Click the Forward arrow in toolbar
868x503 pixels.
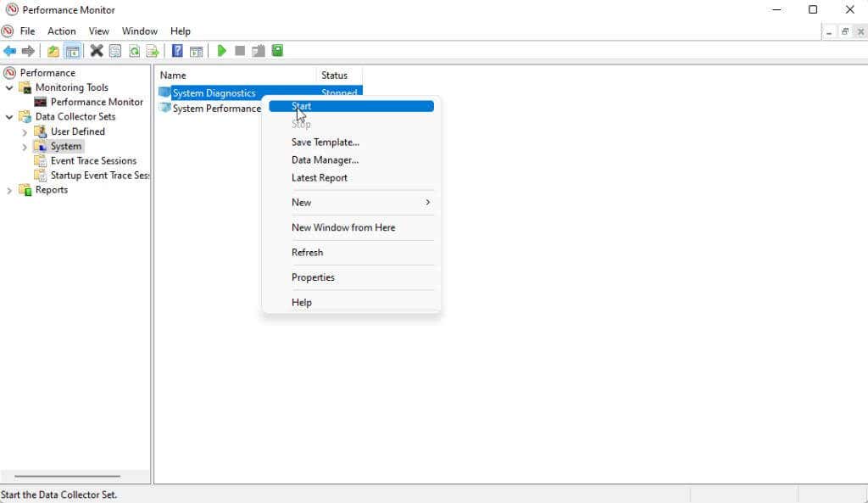(x=28, y=51)
